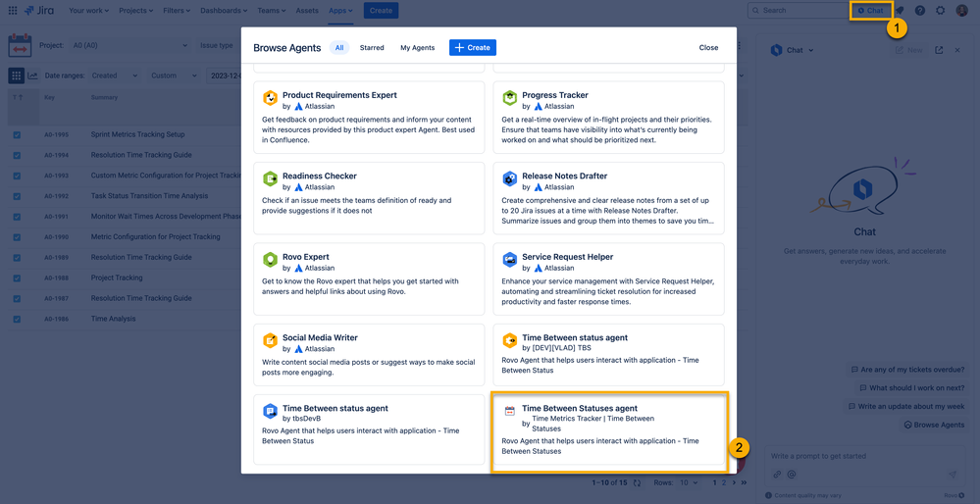980x504 pixels.
Task: Open the app switcher grid icon
Action: click(x=13, y=11)
